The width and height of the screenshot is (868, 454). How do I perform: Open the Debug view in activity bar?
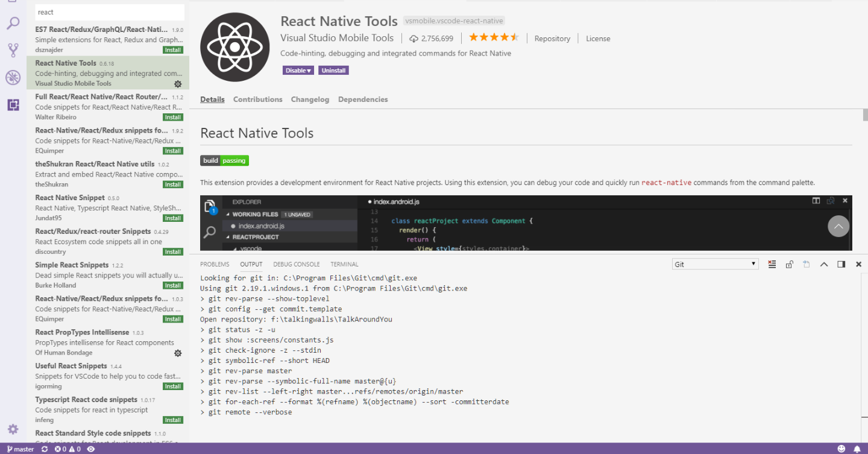click(13, 77)
